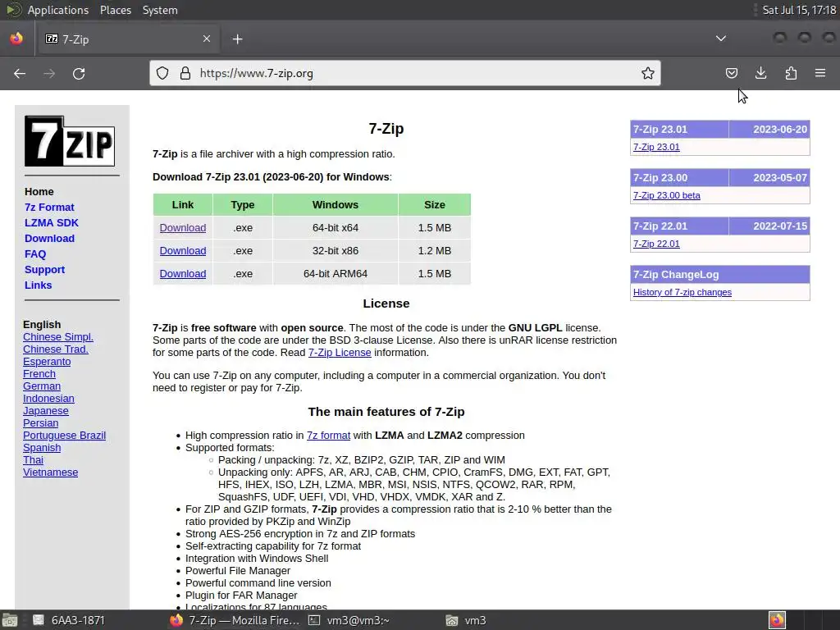Download the 64-bit ARM64 .exe
This screenshot has width=840, height=630.
point(183,274)
